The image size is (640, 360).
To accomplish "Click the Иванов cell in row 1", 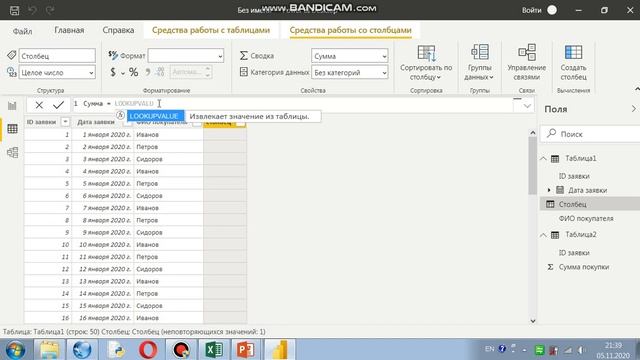I will (x=168, y=135).
